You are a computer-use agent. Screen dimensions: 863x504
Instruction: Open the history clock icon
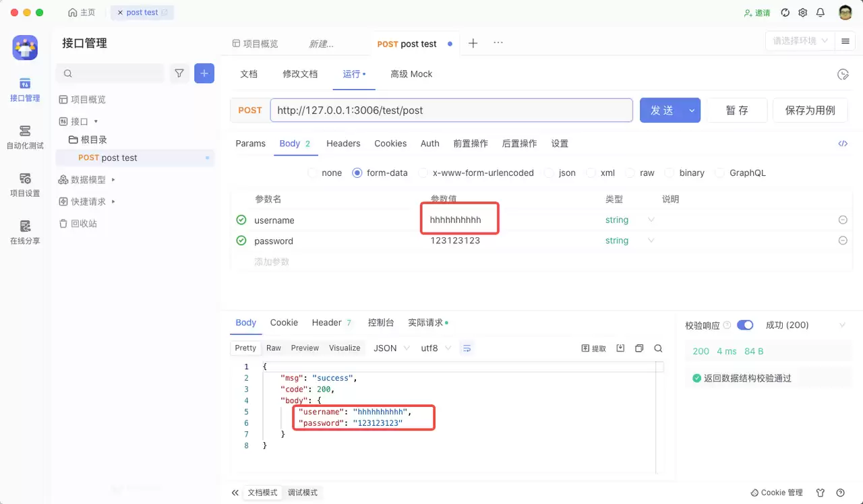pyautogui.click(x=843, y=74)
